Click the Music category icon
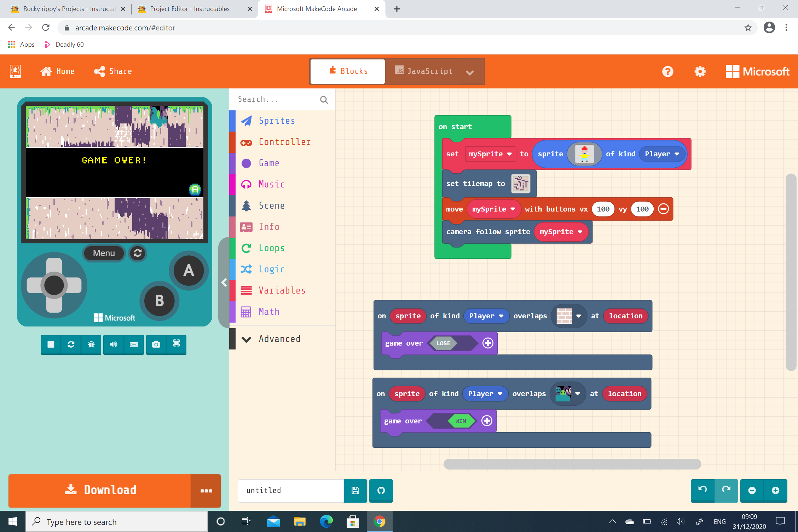798x532 pixels. tap(247, 184)
